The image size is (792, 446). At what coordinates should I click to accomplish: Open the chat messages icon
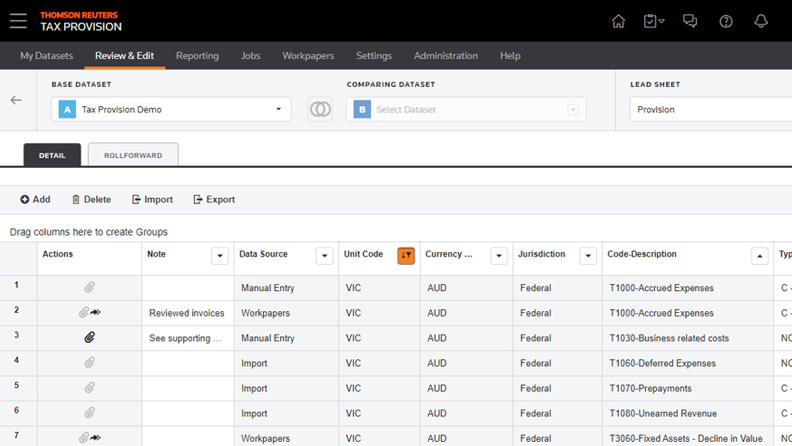(x=690, y=21)
